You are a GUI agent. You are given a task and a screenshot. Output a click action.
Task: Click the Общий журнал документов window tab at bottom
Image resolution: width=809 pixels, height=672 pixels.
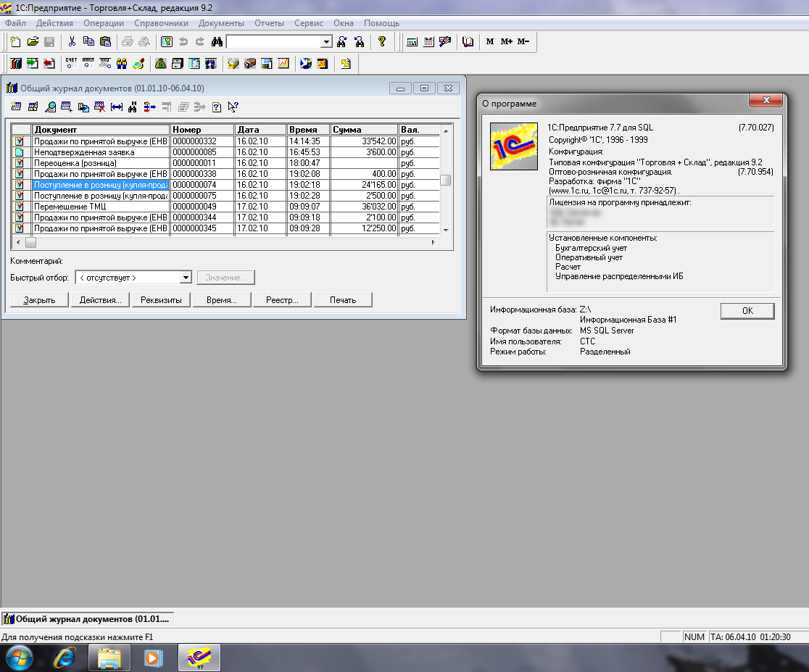click(88, 619)
